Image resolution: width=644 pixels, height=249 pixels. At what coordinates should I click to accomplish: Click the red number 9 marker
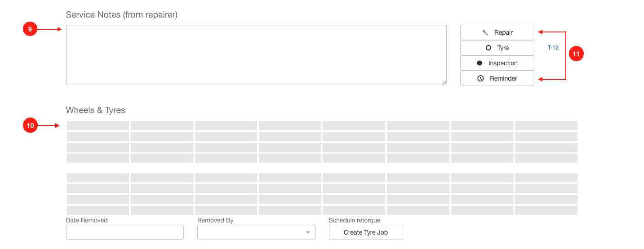pos(30,29)
